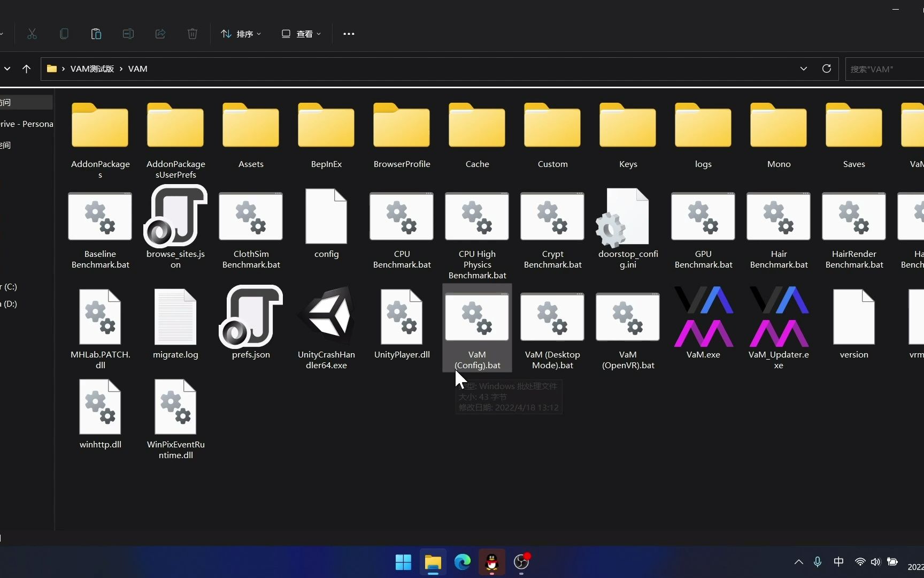924x578 pixels.
Task: Expand recent locations chevron beside up arrow
Action: click(7, 69)
